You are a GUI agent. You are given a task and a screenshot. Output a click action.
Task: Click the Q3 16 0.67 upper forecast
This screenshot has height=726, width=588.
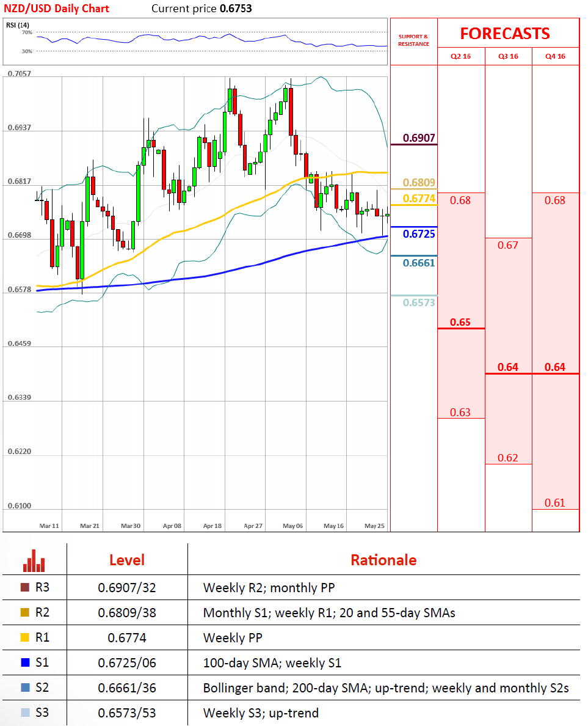click(x=507, y=246)
